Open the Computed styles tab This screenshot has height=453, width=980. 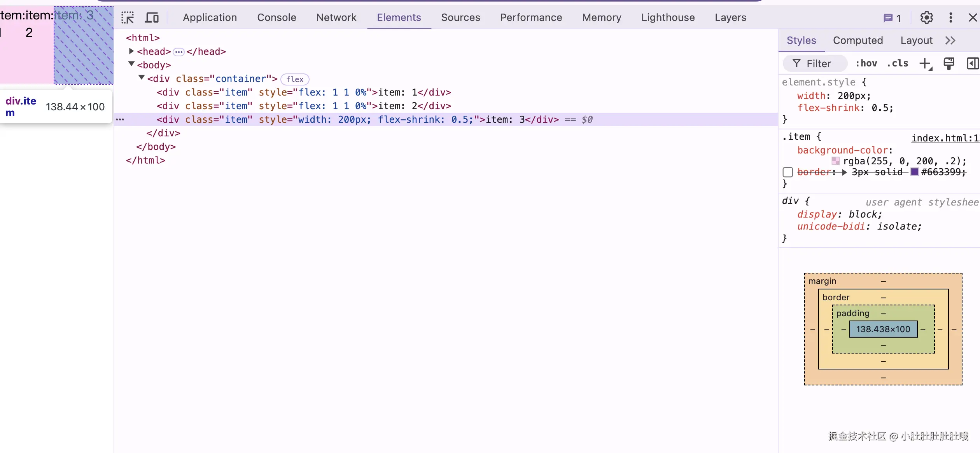(857, 40)
